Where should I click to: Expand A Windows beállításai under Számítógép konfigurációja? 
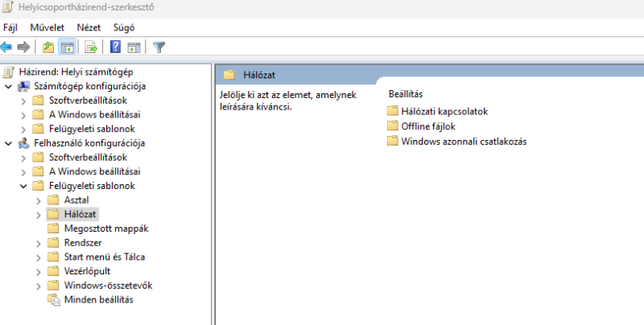pyautogui.click(x=23, y=115)
